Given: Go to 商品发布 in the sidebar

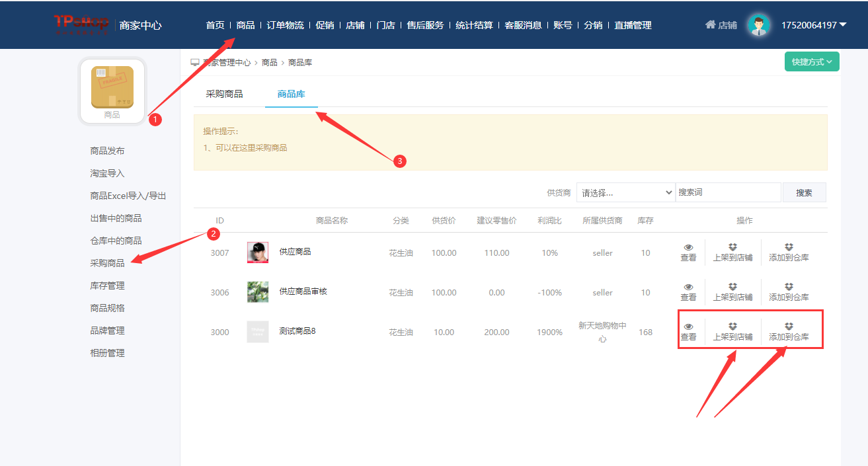Looking at the screenshot, I should (x=107, y=151).
